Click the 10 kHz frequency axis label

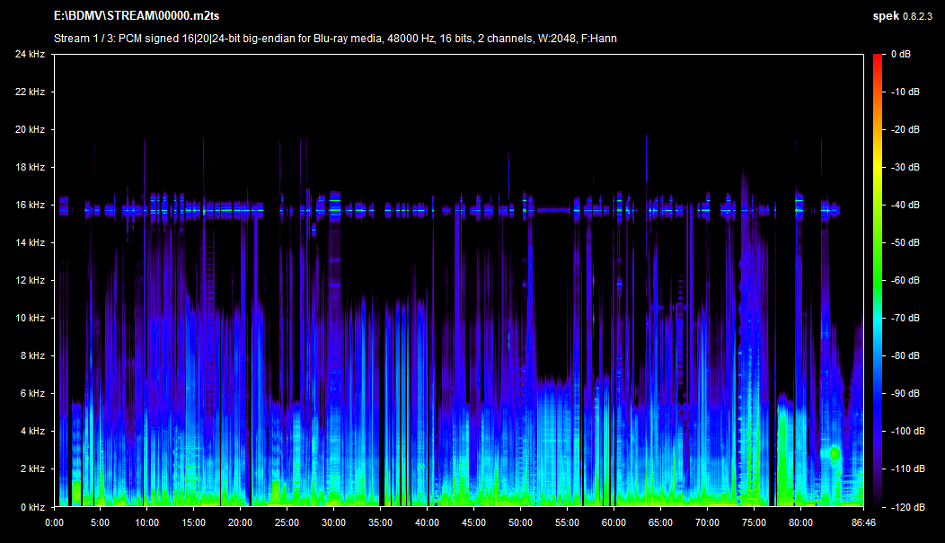pyautogui.click(x=29, y=318)
